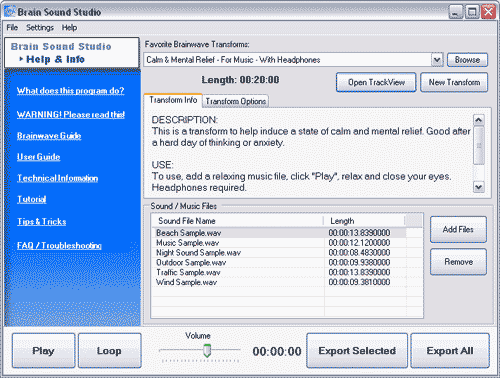Open TrackView
Image resolution: width=500 pixels, height=378 pixels.
coord(376,82)
